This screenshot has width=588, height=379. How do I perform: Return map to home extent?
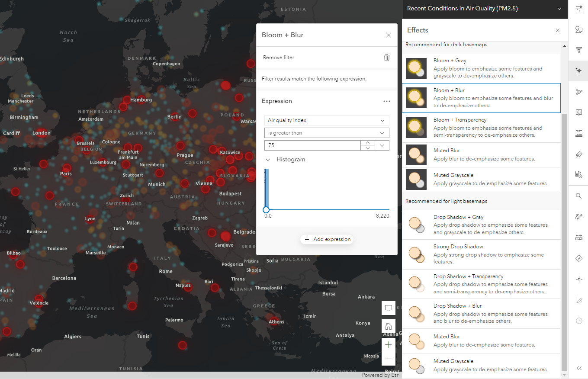pyautogui.click(x=388, y=326)
